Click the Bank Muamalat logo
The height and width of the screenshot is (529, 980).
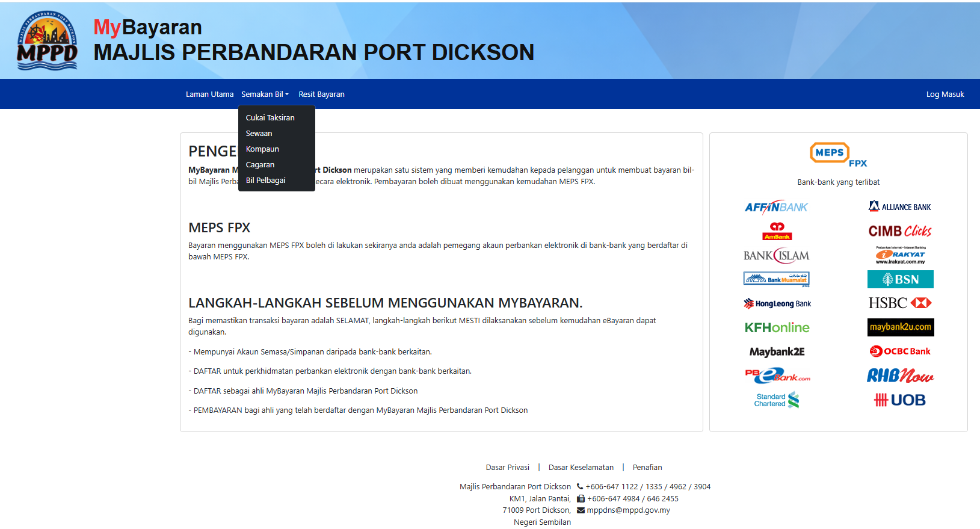(x=776, y=279)
